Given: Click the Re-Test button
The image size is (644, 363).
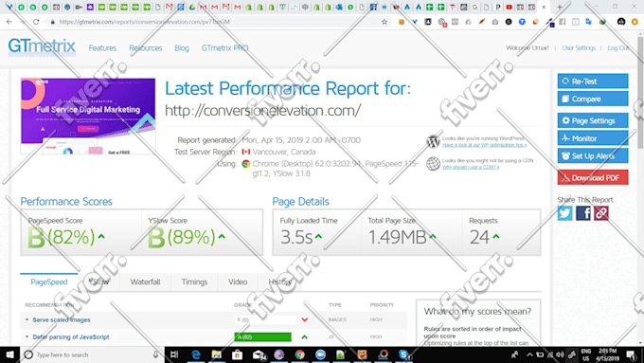Looking at the screenshot, I should [x=593, y=81].
